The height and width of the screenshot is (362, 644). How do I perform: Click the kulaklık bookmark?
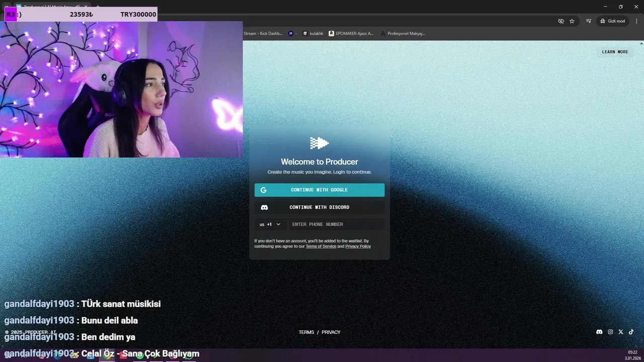tap(312, 33)
